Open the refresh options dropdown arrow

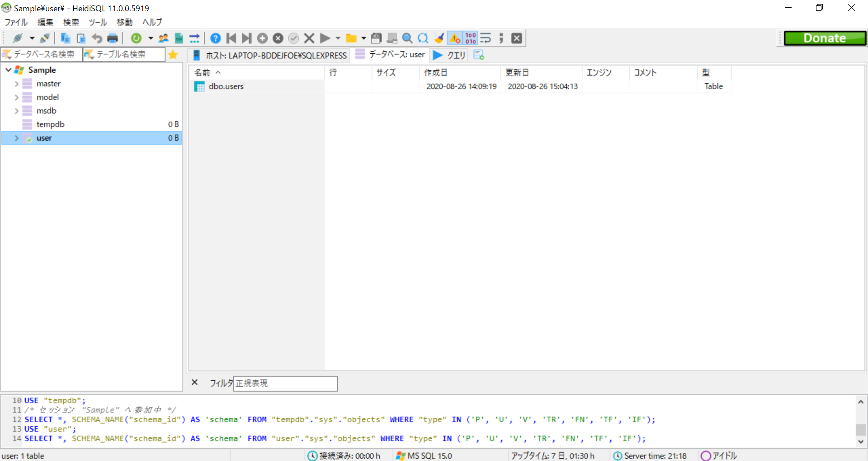(151, 38)
